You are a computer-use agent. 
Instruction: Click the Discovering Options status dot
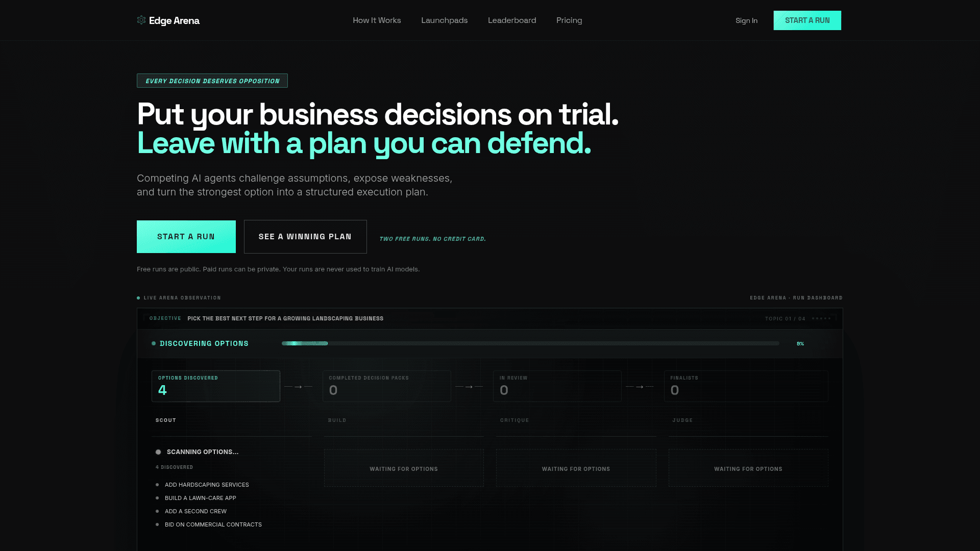pyautogui.click(x=154, y=343)
